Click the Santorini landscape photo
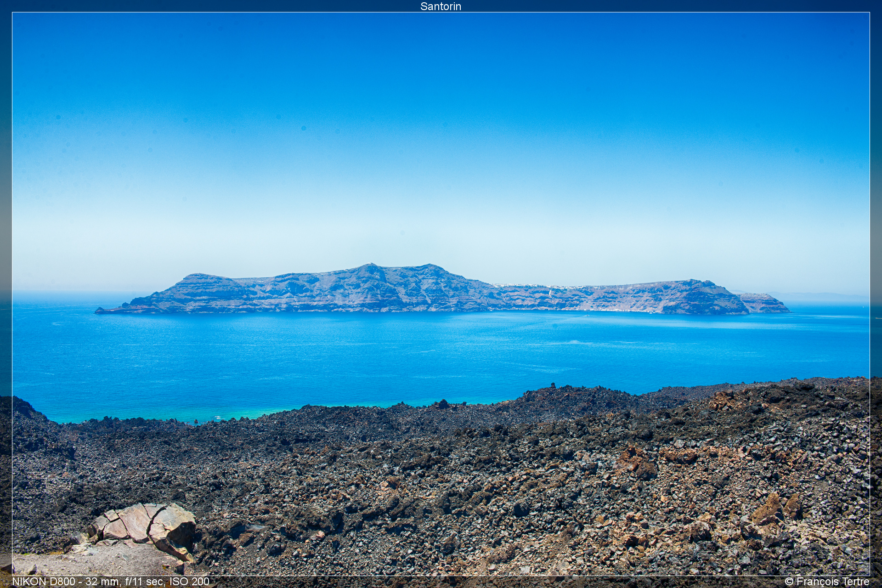882x588 pixels. point(441,294)
